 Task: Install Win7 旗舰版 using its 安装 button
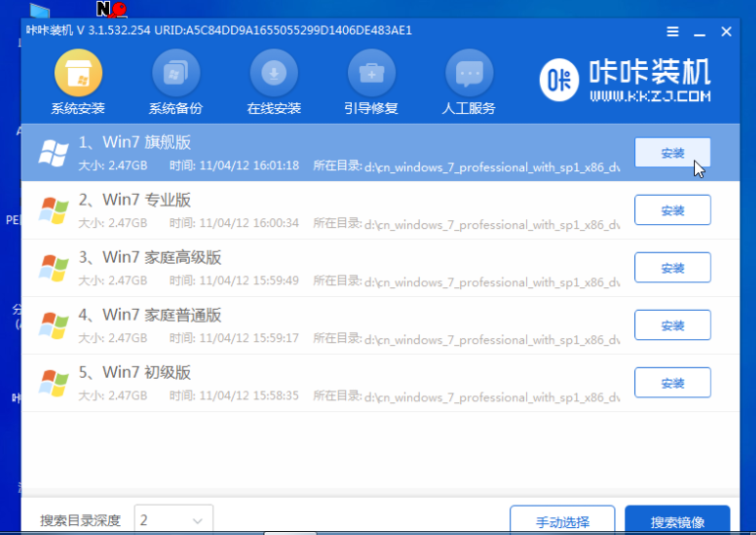(x=672, y=152)
